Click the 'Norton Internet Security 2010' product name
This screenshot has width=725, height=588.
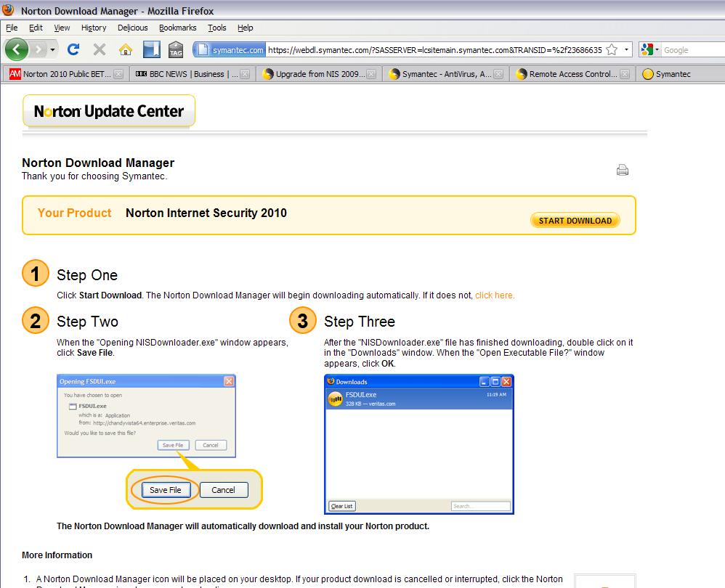click(x=206, y=213)
